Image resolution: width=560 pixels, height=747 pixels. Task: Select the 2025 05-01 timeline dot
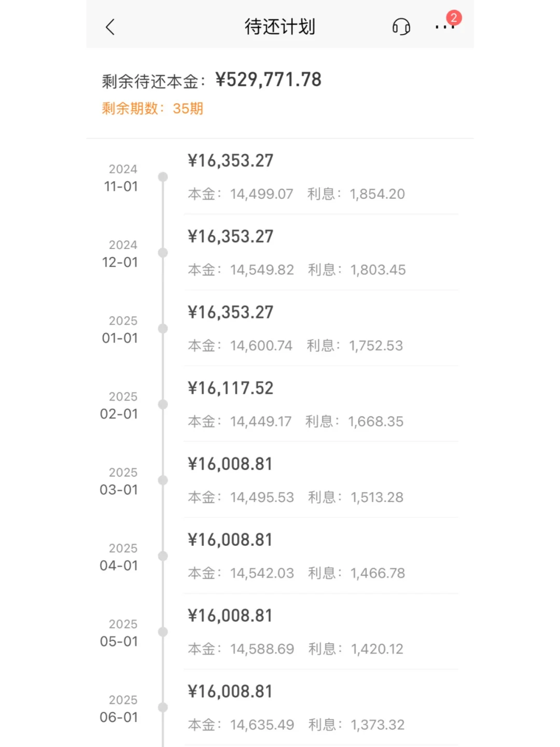click(163, 631)
